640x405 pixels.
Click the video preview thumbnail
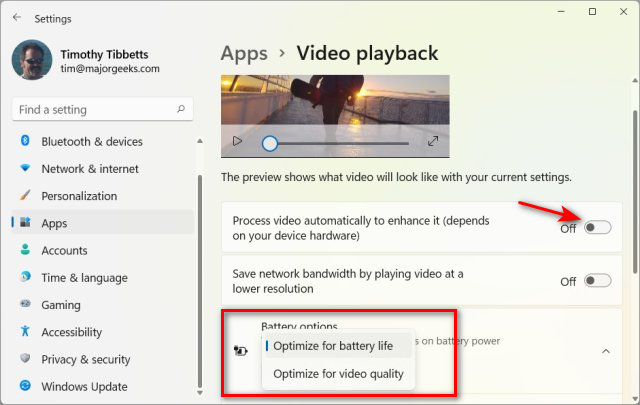point(335,116)
